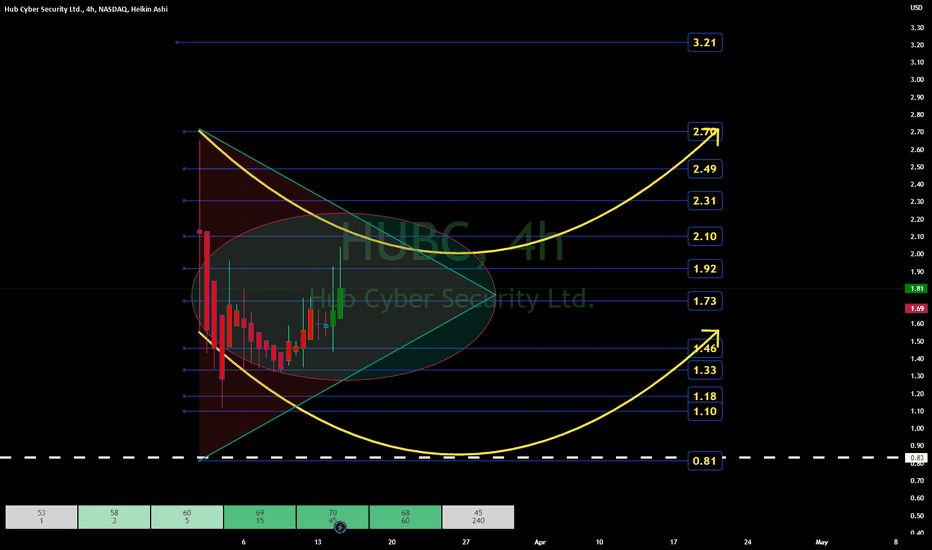Select the grey box showing 45 and 240
Image resolution: width=932 pixels, height=550 pixels.
pyautogui.click(x=478, y=517)
